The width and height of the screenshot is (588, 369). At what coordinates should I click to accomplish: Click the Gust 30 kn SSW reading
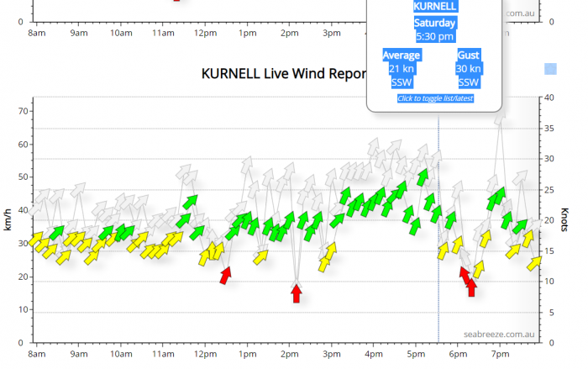469,69
